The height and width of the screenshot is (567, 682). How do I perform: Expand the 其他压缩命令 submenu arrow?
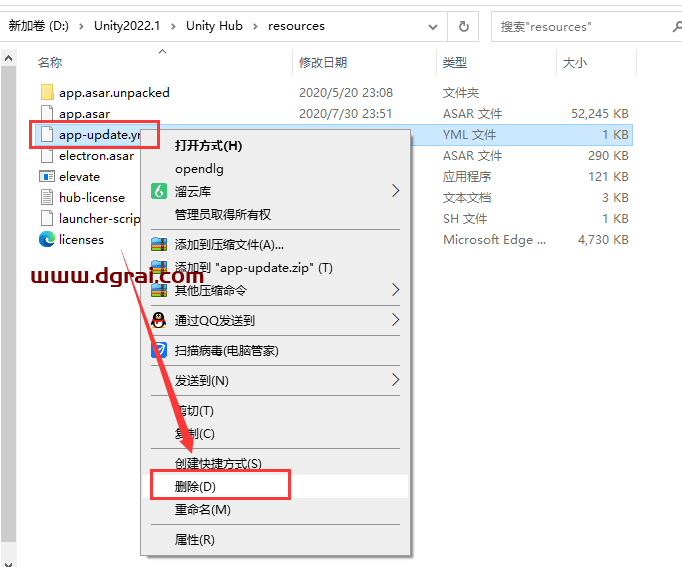tap(395, 289)
